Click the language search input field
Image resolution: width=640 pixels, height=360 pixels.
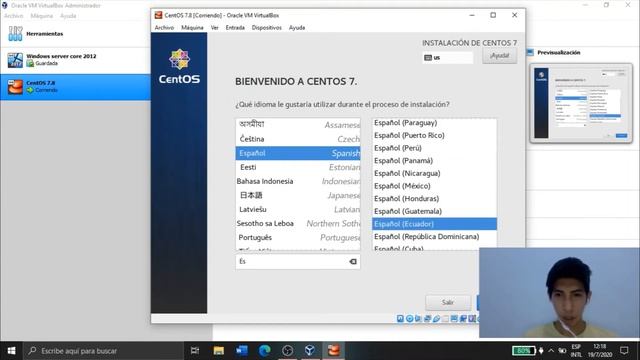tap(298, 262)
